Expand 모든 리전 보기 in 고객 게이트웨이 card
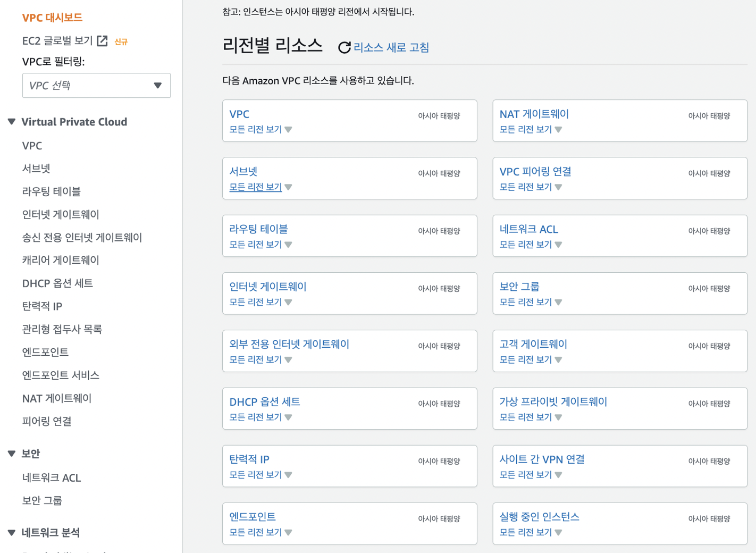 click(x=531, y=359)
